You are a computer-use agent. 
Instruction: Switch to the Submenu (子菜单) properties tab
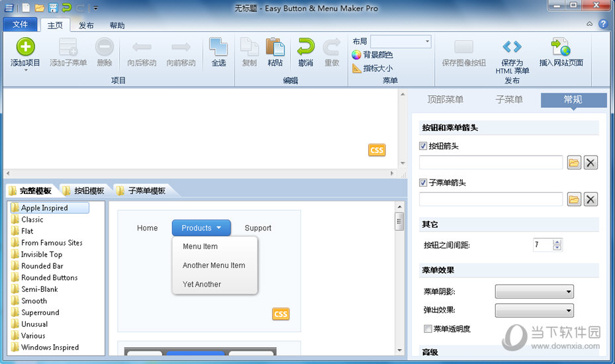(x=508, y=100)
